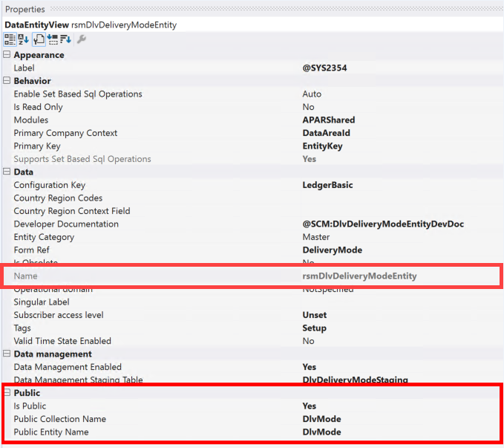Collapse the Data management category

(7, 354)
